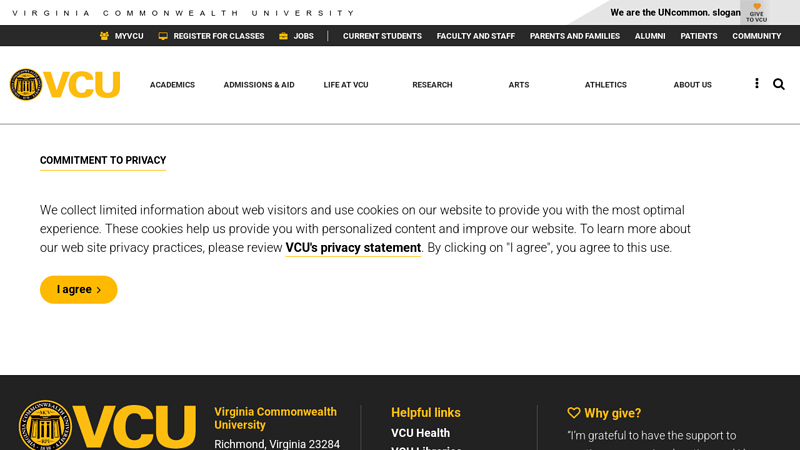This screenshot has width=800, height=450.
Task: Open Register for Classes link
Action: pos(211,36)
